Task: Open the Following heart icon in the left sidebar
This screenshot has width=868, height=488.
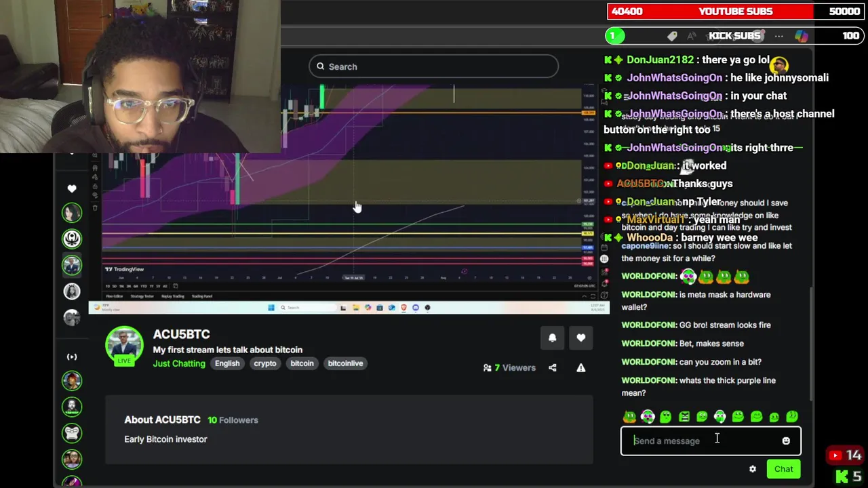Action: (72, 188)
